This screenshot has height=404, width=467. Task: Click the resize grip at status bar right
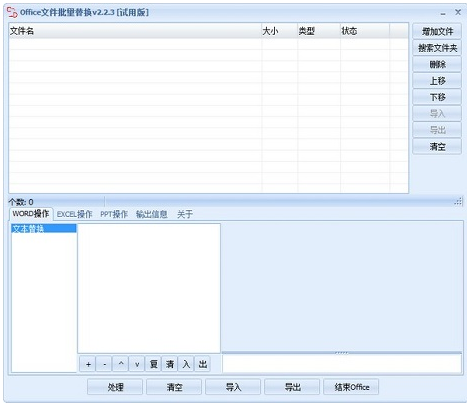click(x=459, y=201)
